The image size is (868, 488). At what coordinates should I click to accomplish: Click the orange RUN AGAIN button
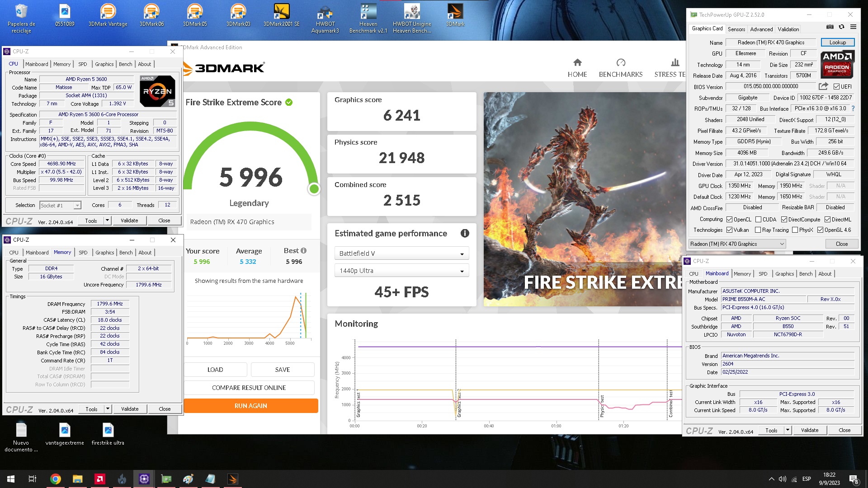coord(251,406)
